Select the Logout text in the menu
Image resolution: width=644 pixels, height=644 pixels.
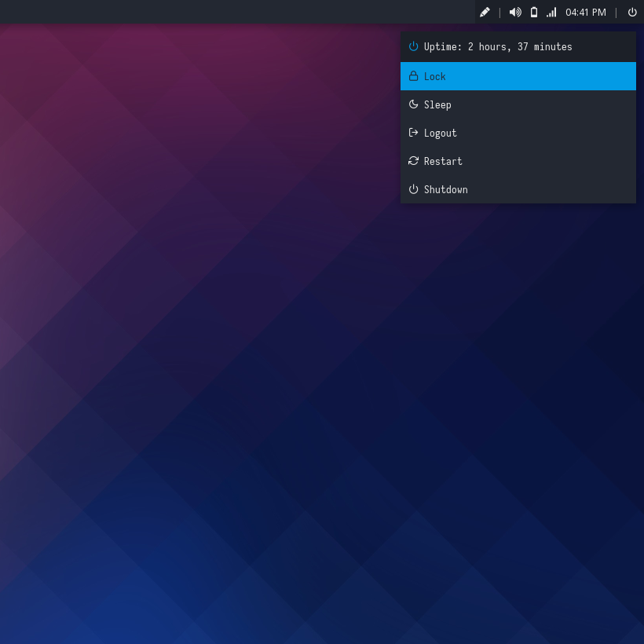tap(440, 133)
